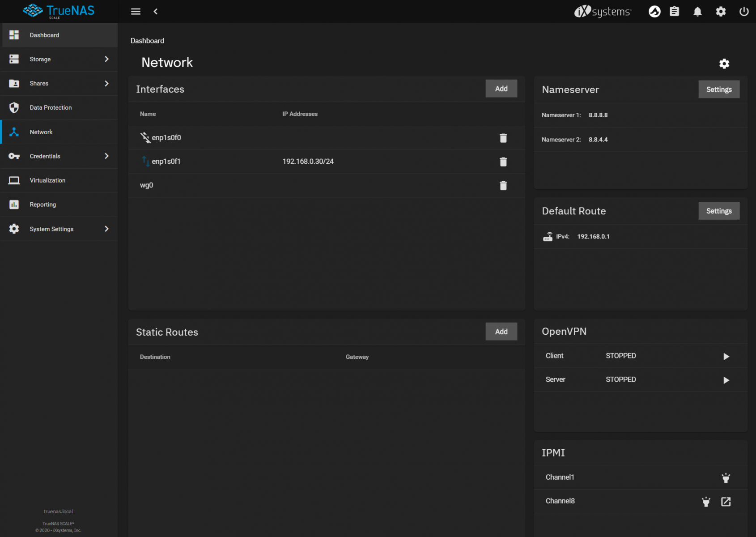Toggle the hamburger sidebar menu

coord(136,12)
